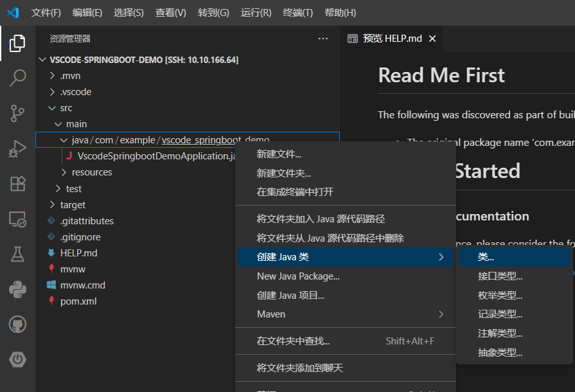Open Source Control view icon

pyautogui.click(x=17, y=113)
